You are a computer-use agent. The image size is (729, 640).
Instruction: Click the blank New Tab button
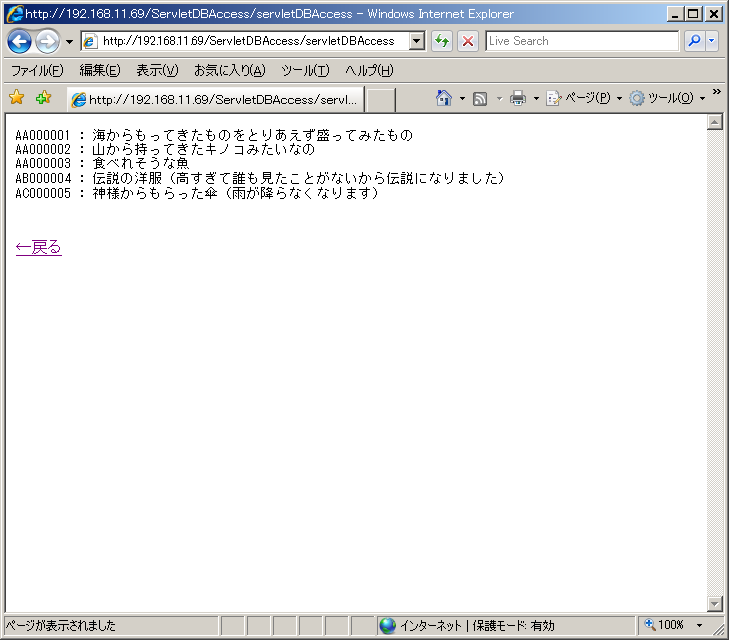(381, 100)
